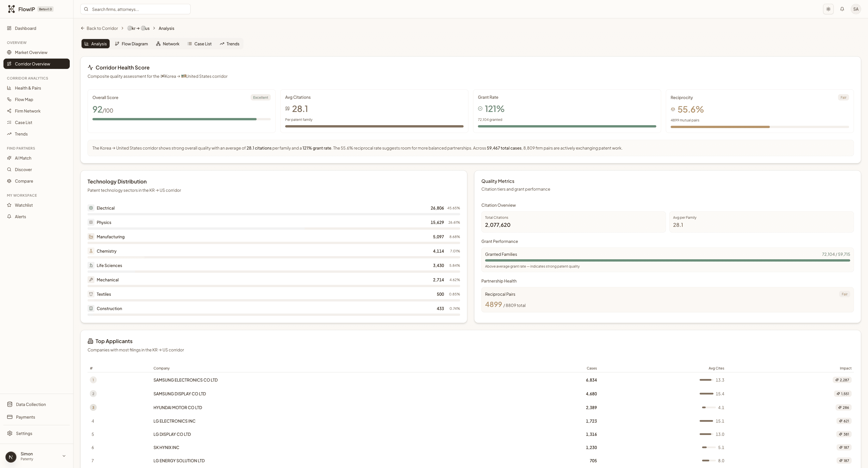Switch to the Network tab
The width and height of the screenshot is (868, 468).
pos(167,44)
